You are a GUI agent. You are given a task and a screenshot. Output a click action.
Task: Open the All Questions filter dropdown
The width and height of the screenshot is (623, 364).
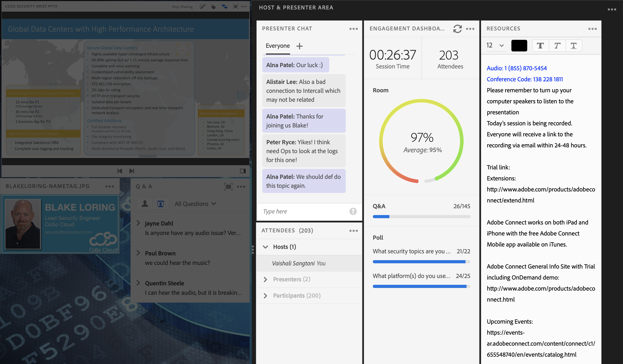195,204
